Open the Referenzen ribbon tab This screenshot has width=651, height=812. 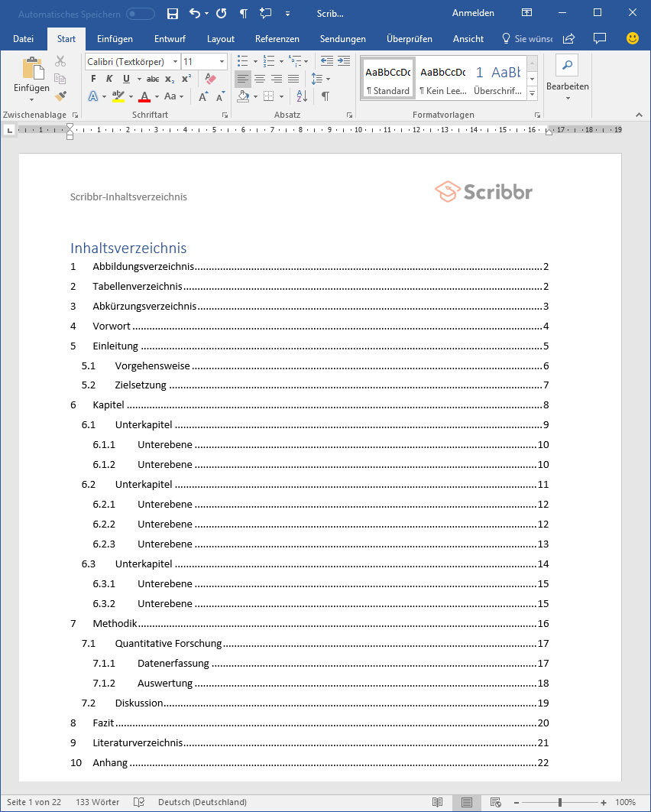click(x=277, y=38)
